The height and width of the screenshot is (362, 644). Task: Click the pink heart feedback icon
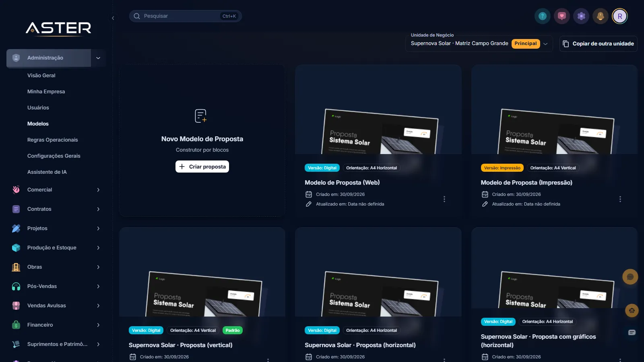(562, 16)
